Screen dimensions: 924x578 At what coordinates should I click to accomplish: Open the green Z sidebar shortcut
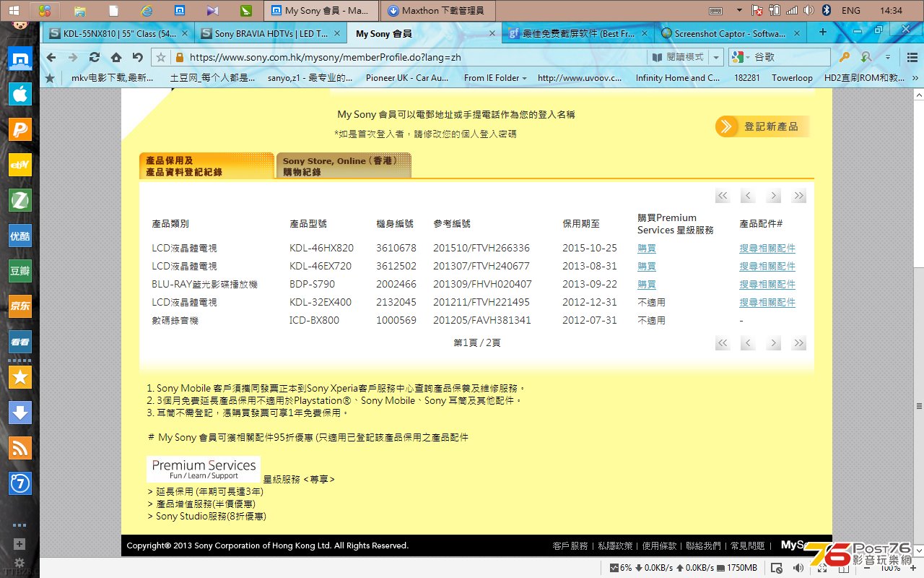coord(19,200)
